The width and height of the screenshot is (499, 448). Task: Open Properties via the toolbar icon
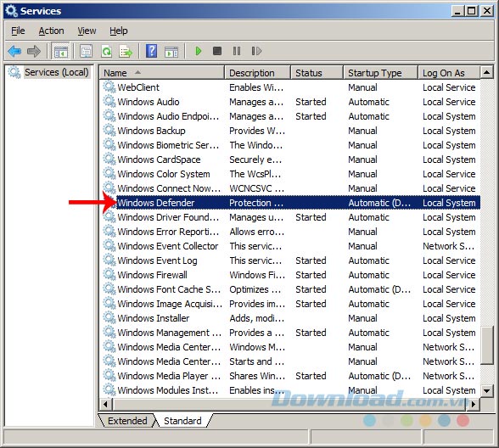(x=86, y=51)
